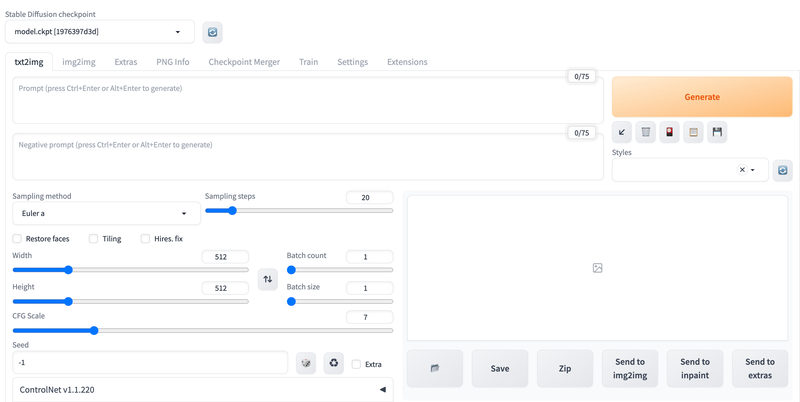The image size is (800, 402).
Task: Click the Height number field
Action: point(225,288)
